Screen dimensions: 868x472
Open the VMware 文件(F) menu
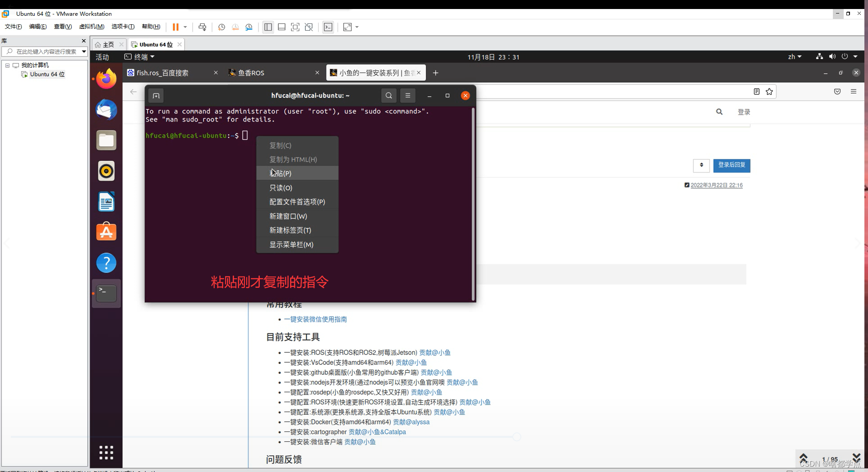coord(14,27)
